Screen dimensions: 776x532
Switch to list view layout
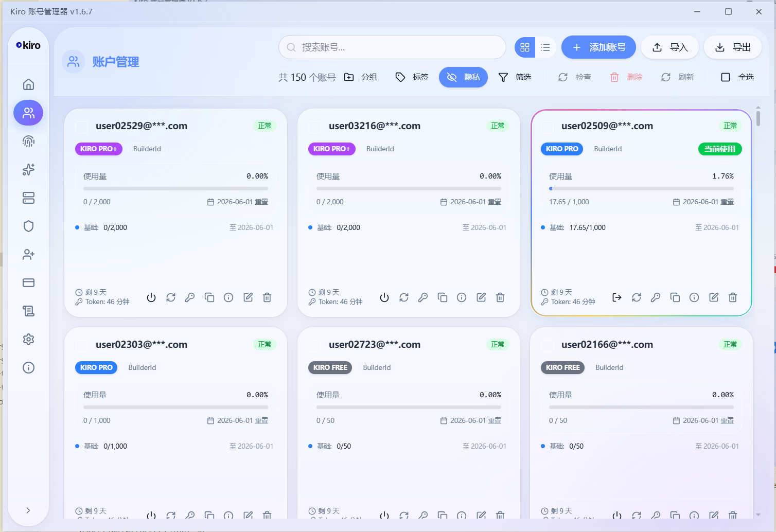(545, 47)
